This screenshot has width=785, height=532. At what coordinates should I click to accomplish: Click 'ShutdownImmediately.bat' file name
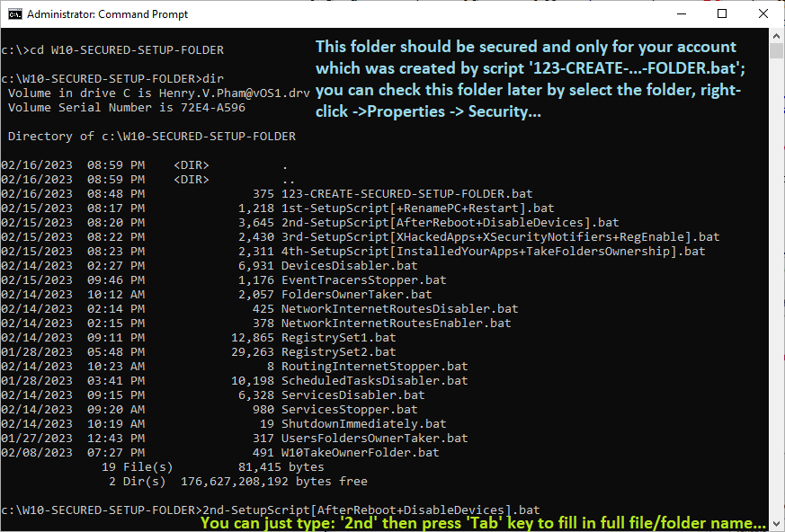click(x=364, y=424)
